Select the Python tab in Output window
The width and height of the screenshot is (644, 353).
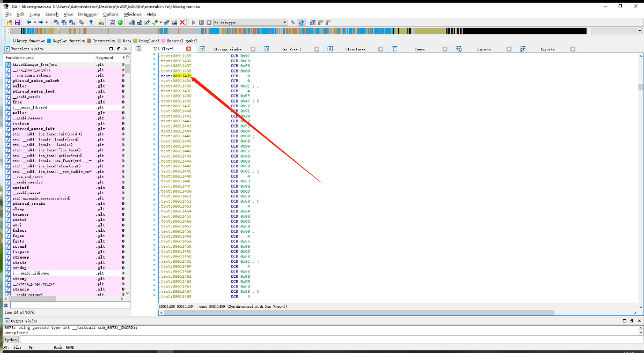[x=11, y=340]
